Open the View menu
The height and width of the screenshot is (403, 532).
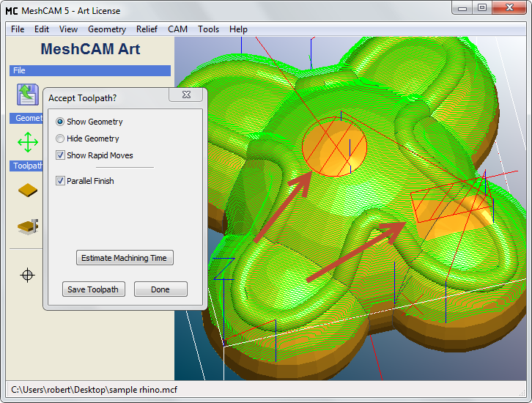coord(68,29)
